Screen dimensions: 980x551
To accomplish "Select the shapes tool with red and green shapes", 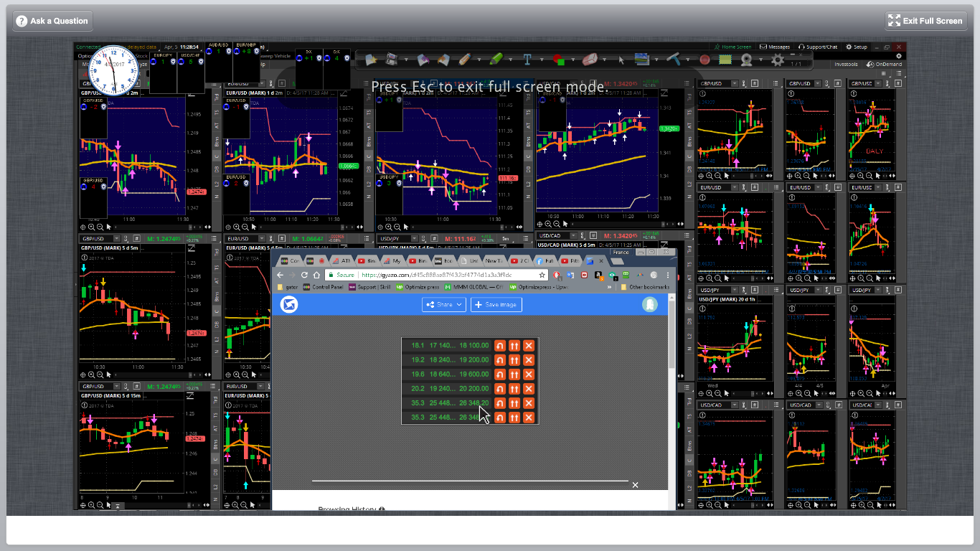I will tap(558, 60).
